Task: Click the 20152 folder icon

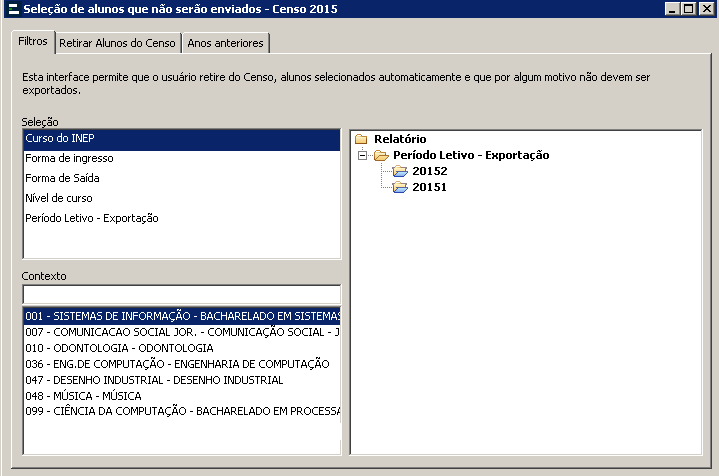Action: tap(400, 171)
